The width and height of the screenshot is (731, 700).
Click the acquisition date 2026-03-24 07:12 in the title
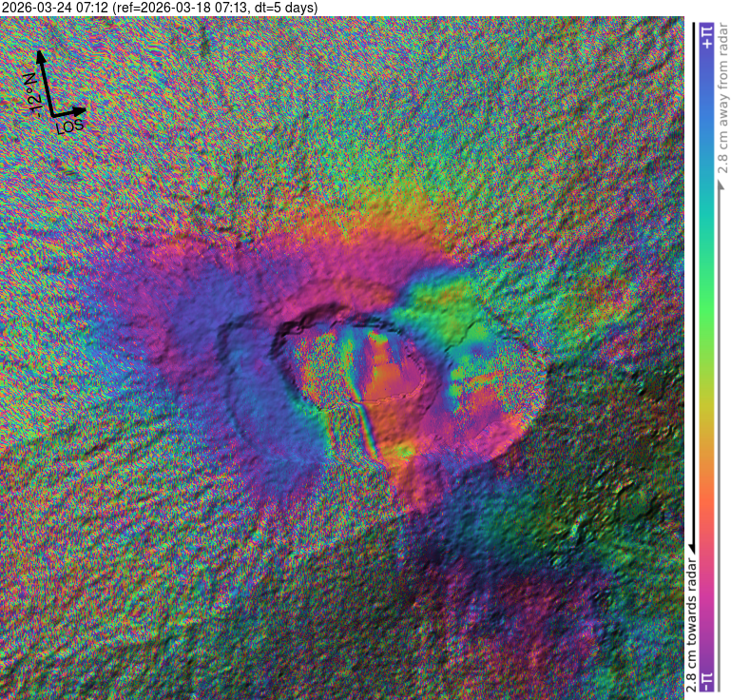click(55, 8)
